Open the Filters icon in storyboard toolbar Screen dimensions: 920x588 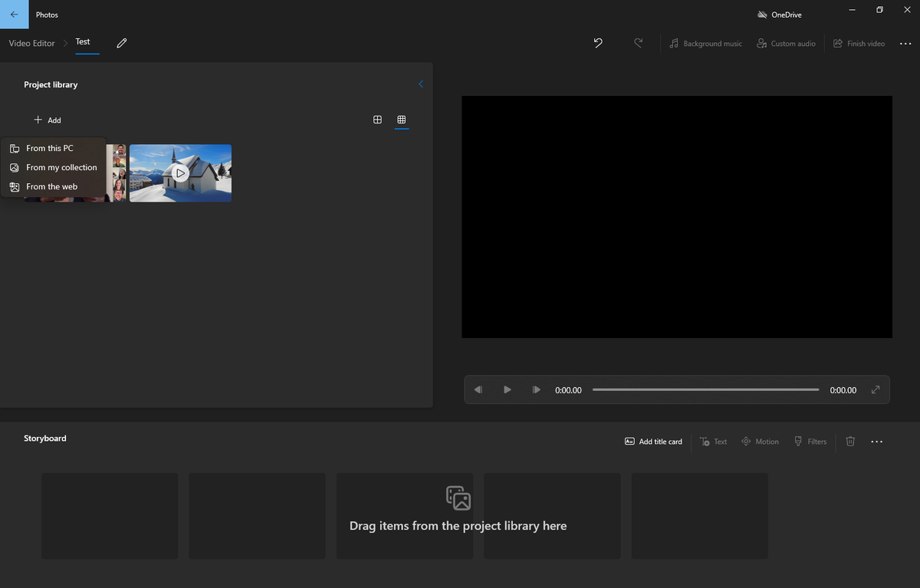tap(797, 441)
